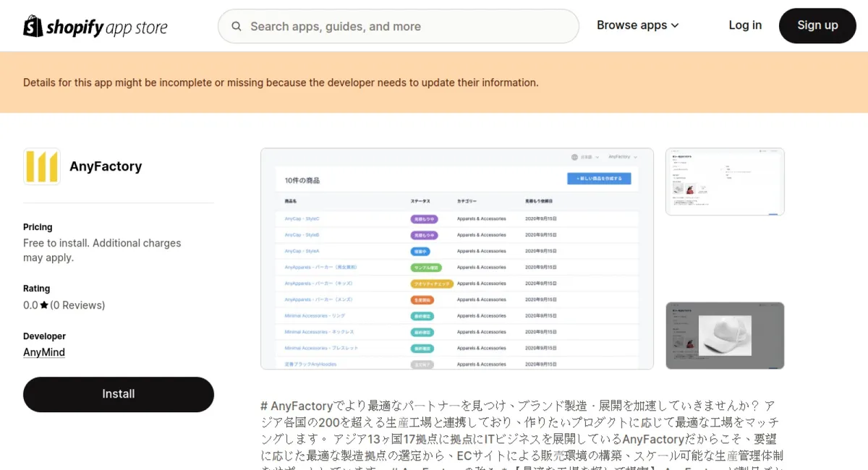868x470 pixels.
Task: Click the search magnifier icon
Action: 237,27
